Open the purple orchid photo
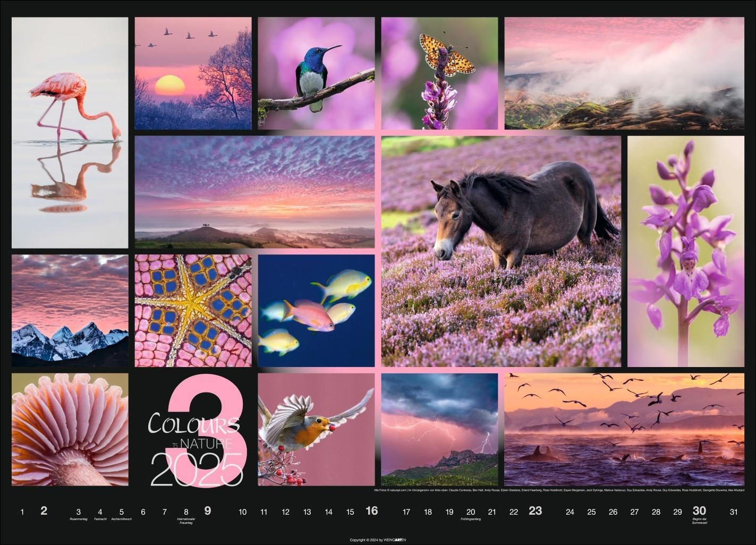 [686, 251]
